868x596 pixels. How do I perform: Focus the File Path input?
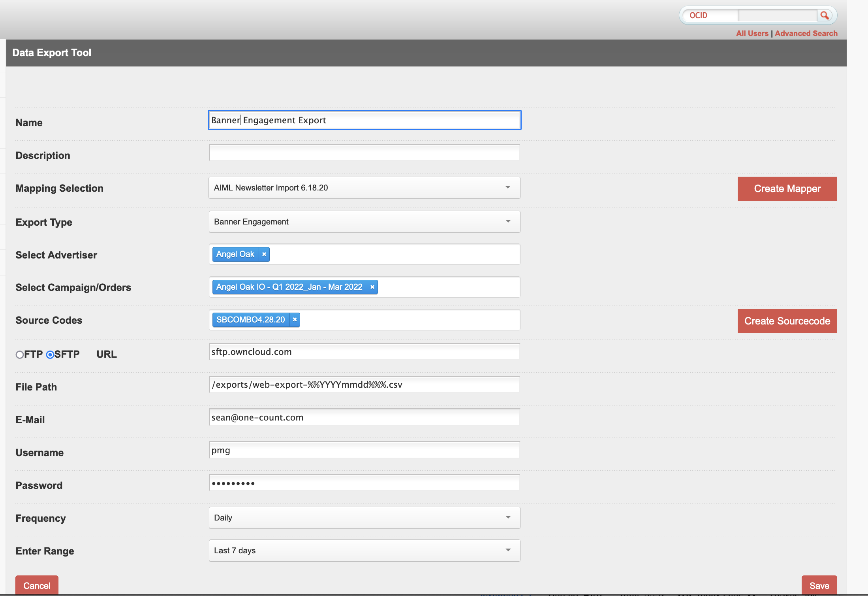click(364, 385)
